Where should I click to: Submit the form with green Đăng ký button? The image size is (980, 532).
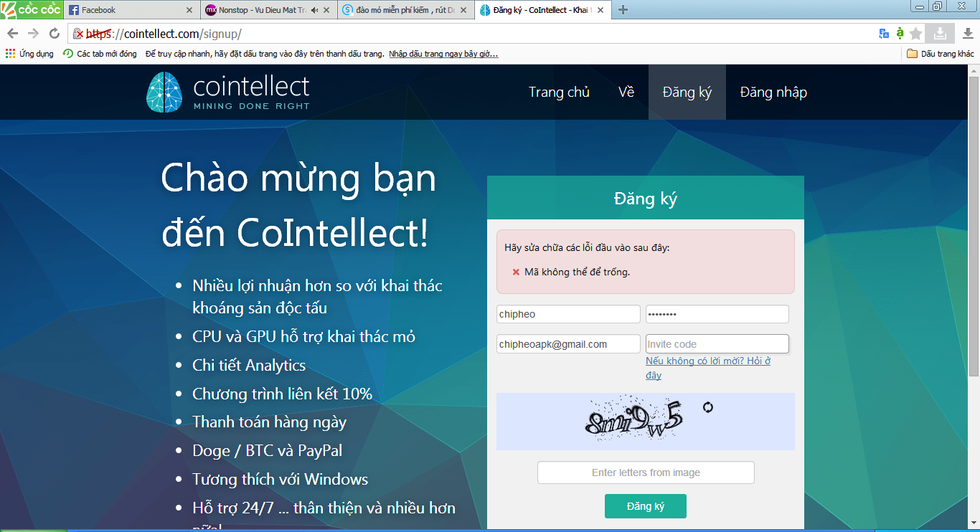point(646,506)
